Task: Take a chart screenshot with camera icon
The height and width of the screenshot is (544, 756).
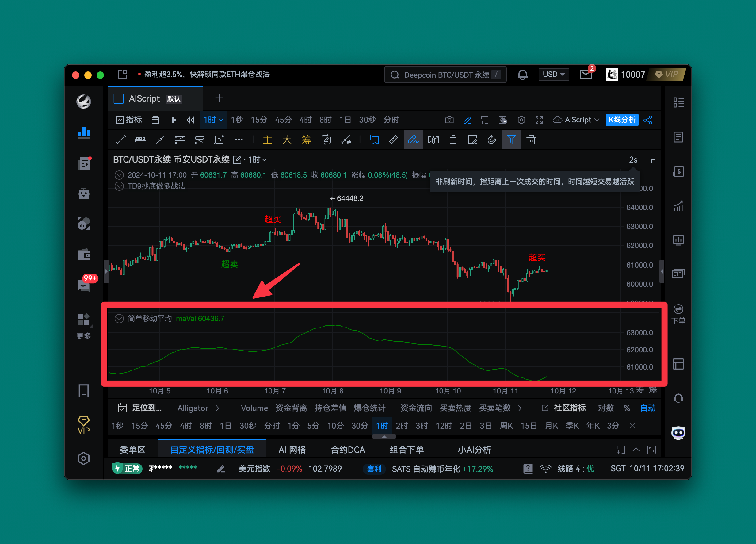Action: [449, 120]
